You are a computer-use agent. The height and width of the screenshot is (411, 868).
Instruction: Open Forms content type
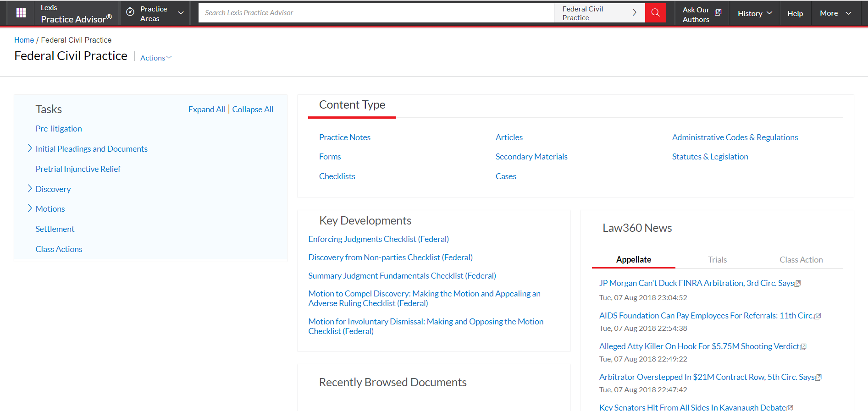330,157
